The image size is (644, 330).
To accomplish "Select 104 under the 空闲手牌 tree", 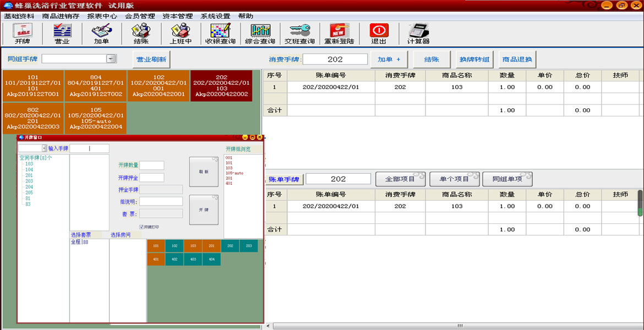I will (x=29, y=169).
